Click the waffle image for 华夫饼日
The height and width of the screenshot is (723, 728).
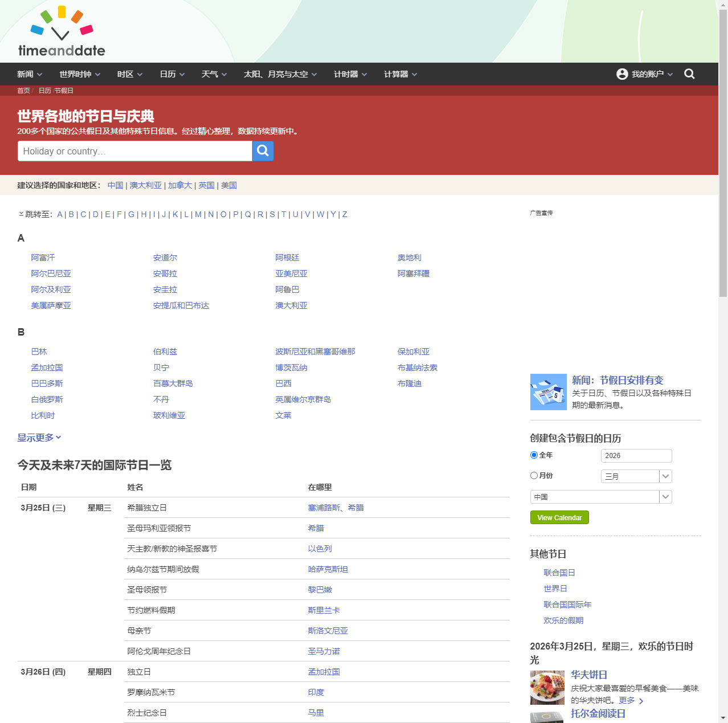point(547,688)
